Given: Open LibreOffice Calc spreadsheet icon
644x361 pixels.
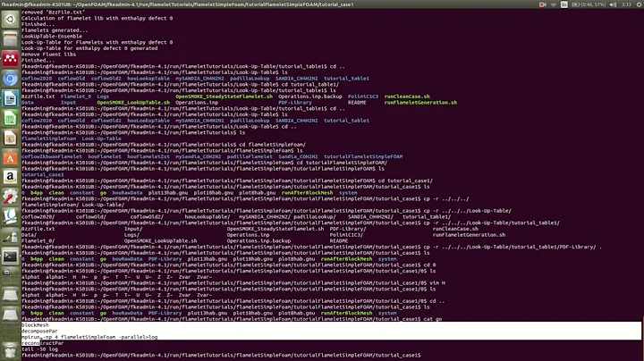Looking at the screenshot, I should [x=10, y=118].
